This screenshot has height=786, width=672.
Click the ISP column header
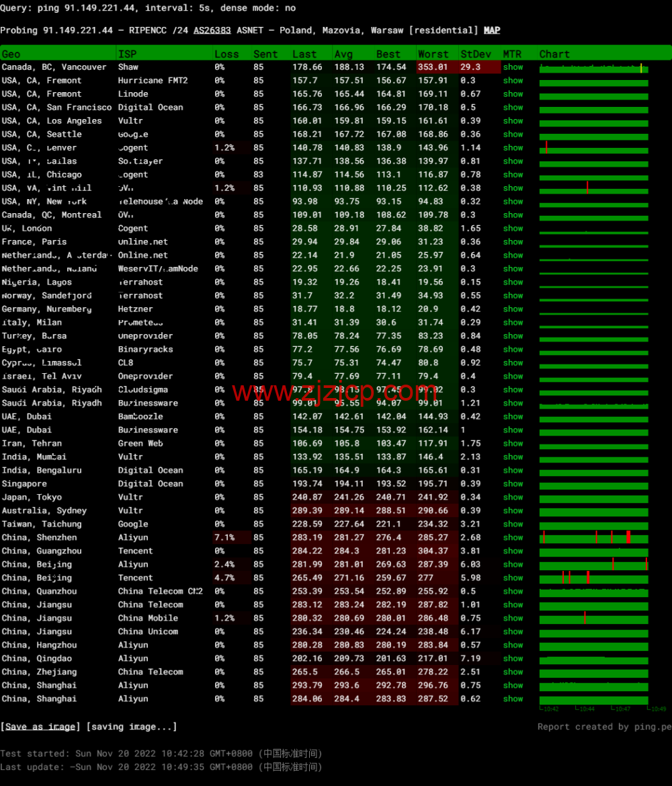[128, 54]
